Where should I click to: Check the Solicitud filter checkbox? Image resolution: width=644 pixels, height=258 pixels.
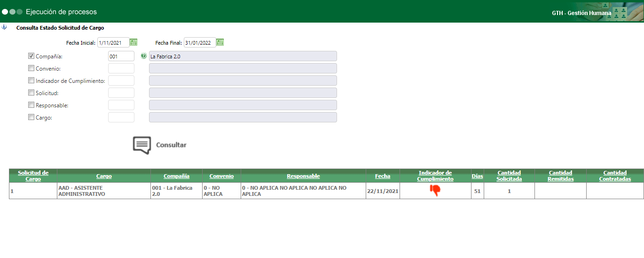(x=31, y=93)
